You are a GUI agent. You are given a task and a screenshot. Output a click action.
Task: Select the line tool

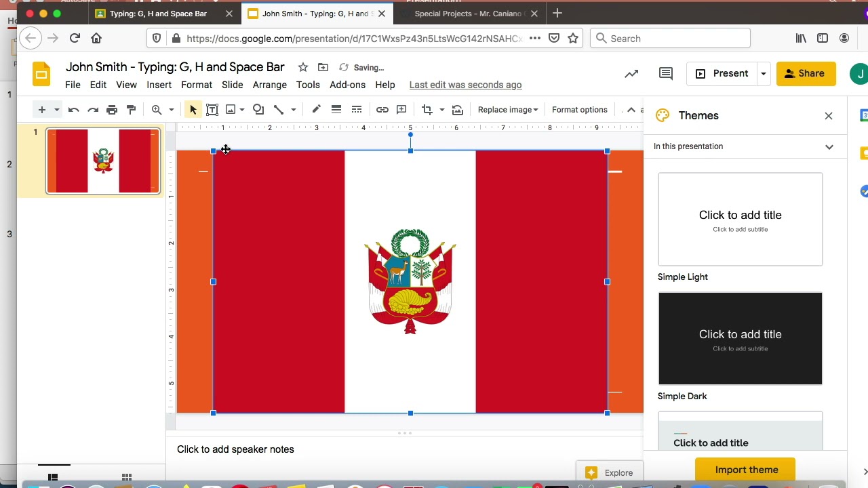(279, 110)
